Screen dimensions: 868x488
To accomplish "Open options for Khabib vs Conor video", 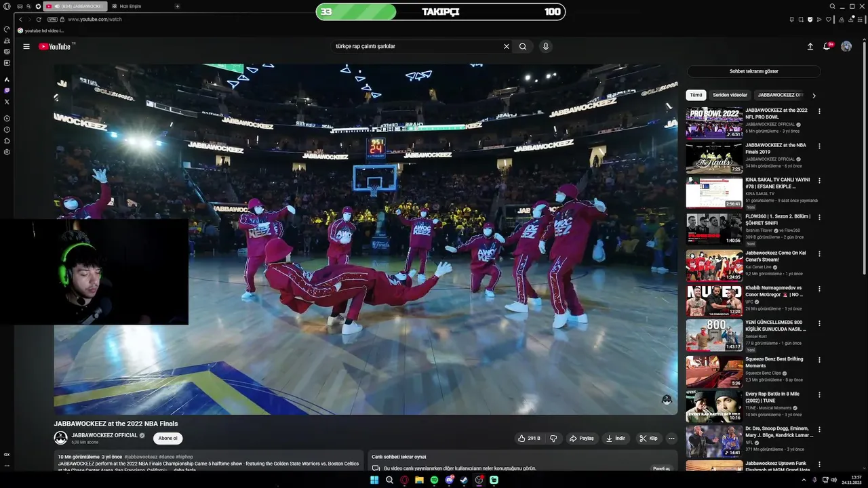I will pyautogui.click(x=819, y=289).
